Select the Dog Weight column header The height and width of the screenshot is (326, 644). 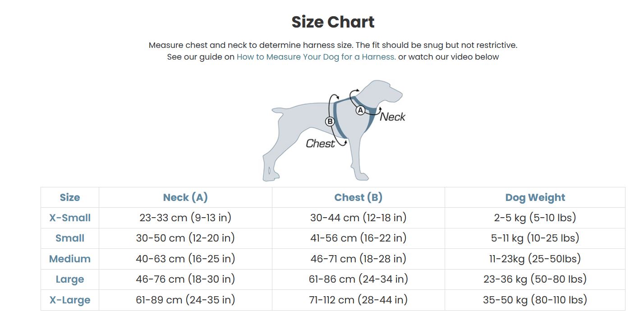click(x=535, y=197)
